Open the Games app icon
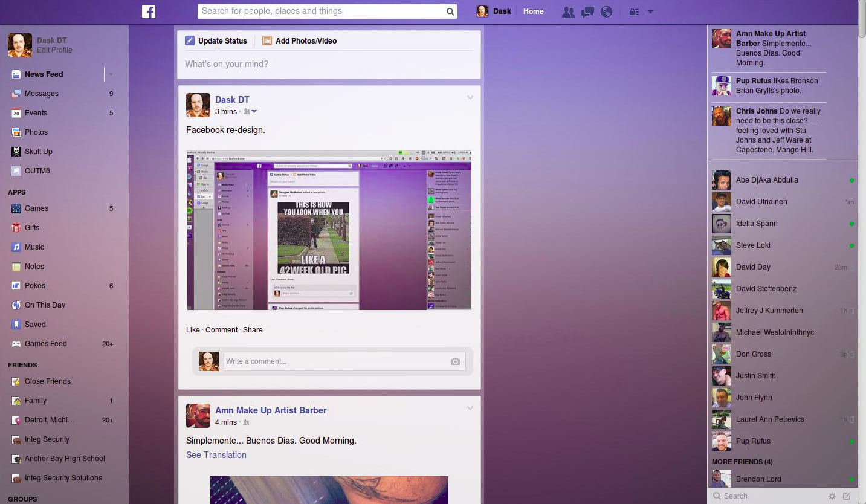Image resolution: width=866 pixels, height=504 pixels. click(x=16, y=208)
